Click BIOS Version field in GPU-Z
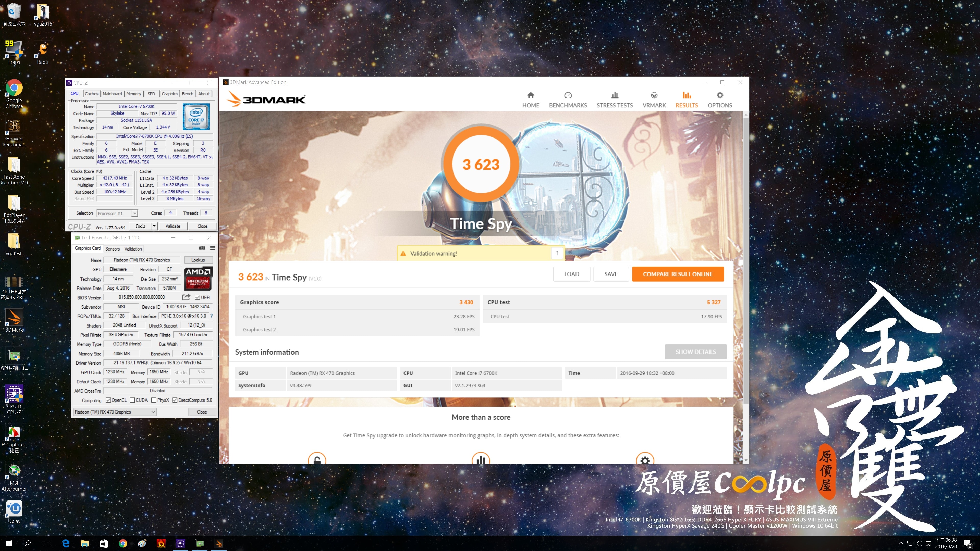Screen dimensions: 980x551 click(x=142, y=297)
